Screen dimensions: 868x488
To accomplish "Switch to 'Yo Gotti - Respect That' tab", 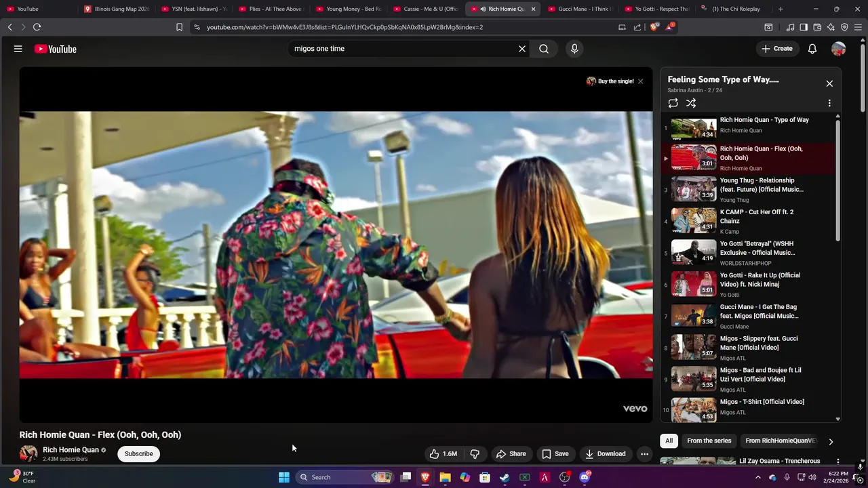I will [656, 9].
